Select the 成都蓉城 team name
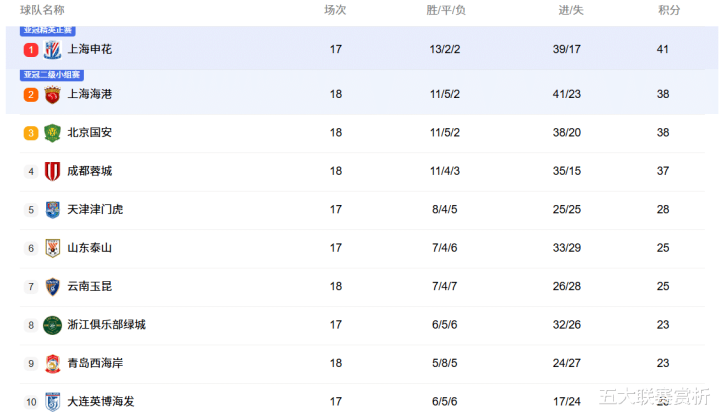 [x=89, y=171]
